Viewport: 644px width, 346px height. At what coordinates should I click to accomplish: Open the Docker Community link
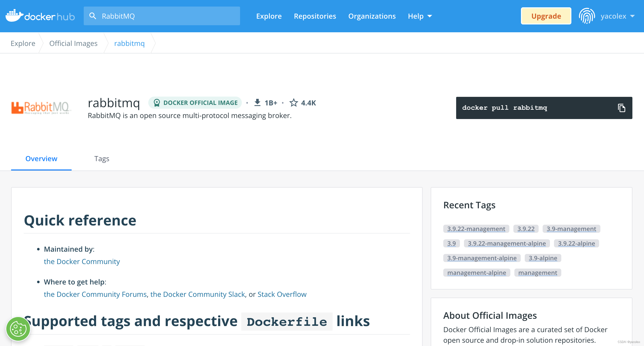tap(82, 262)
